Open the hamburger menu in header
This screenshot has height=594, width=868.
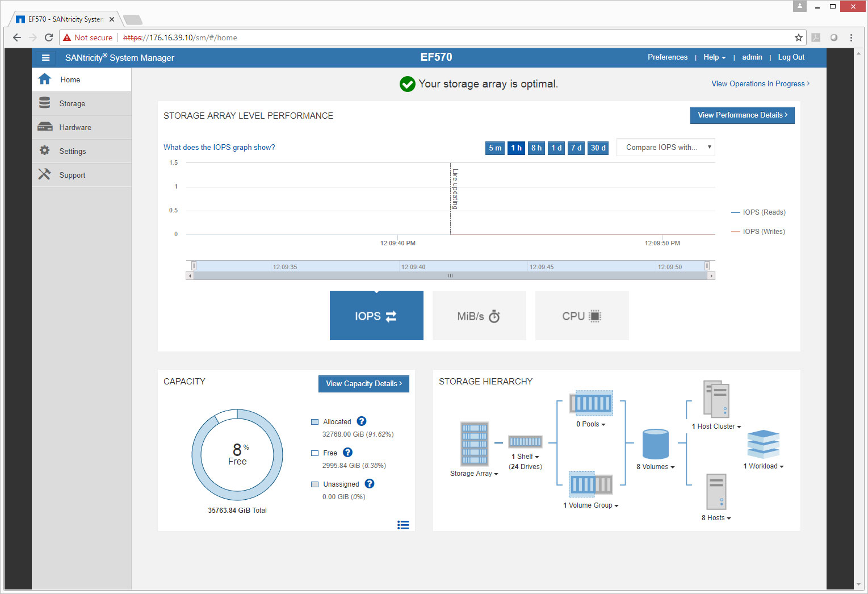45,58
